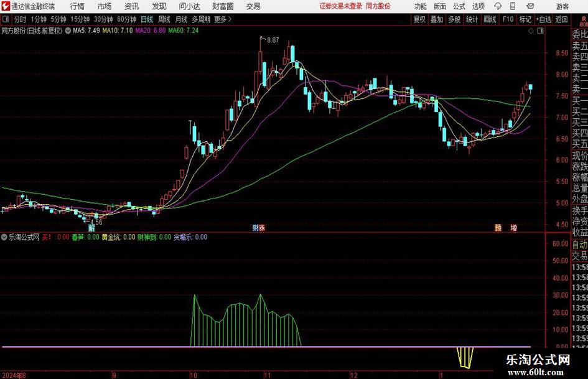
Task: Click 证券交易未登录 login link
Action: pyautogui.click(x=341, y=6)
